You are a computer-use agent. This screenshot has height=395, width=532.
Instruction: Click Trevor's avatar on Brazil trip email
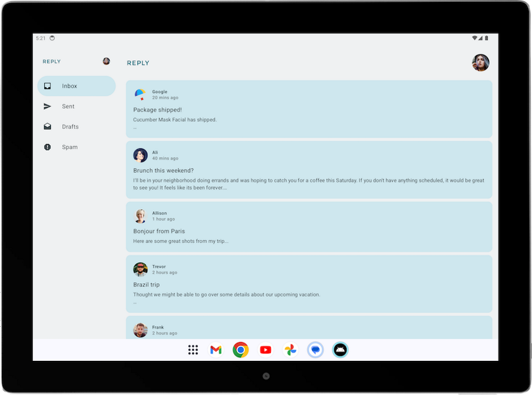coord(140,270)
